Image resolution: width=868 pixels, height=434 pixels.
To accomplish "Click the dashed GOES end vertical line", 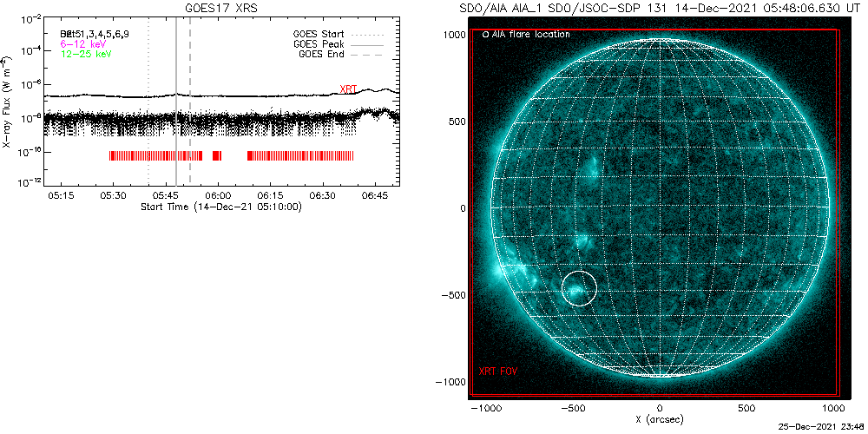I will [190, 102].
